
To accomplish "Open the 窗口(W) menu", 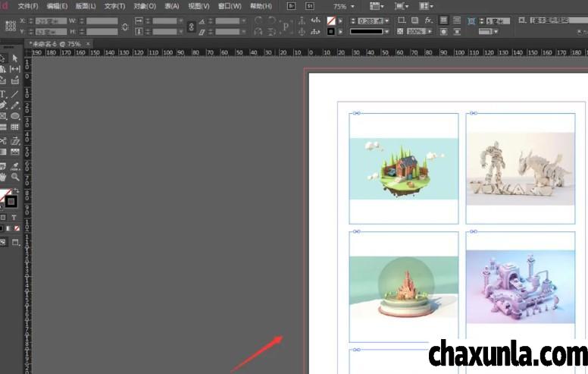I will click(x=230, y=6).
